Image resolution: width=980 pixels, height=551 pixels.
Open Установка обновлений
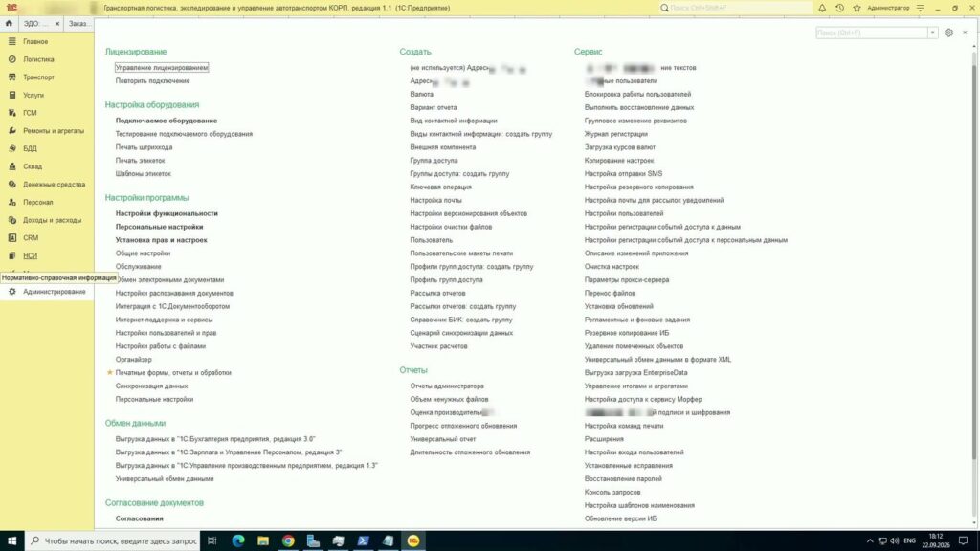(x=619, y=306)
